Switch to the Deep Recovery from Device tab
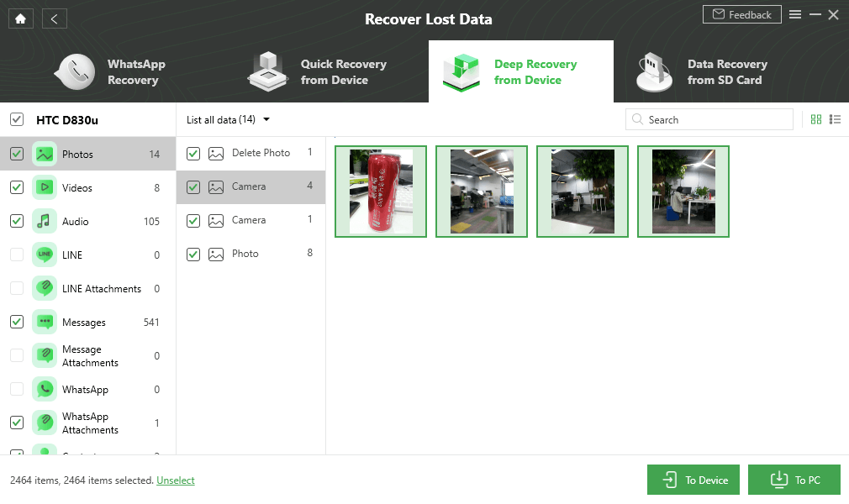The width and height of the screenshot is (849, 504). (x=520, y=71)
